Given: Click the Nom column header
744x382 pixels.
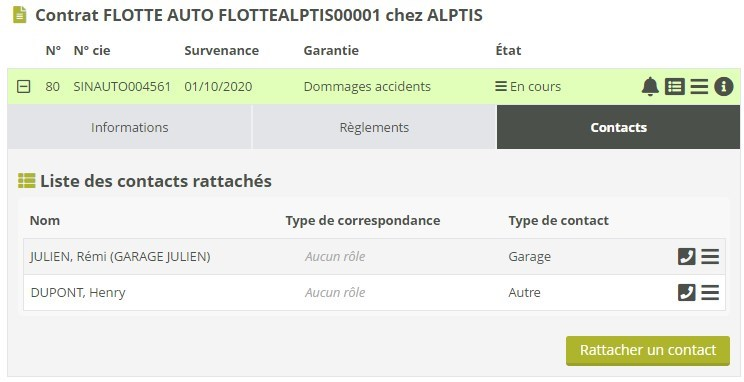Looking at the screenshot, I should click(45, 221).
